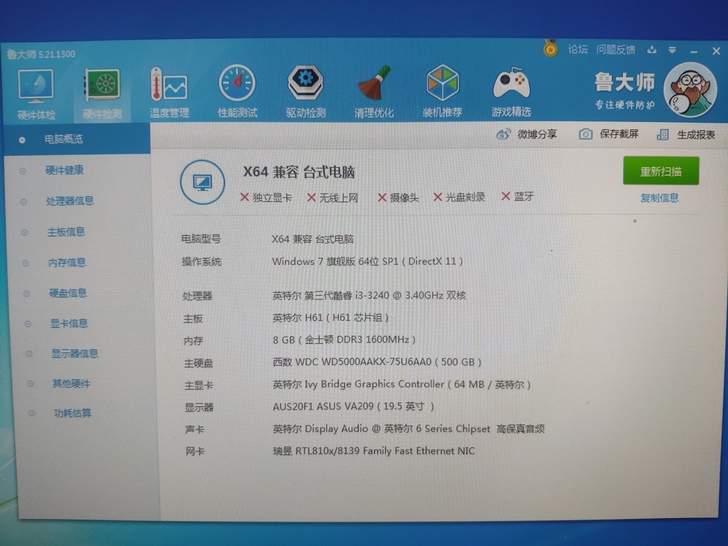Click the 鲁大师 mascot avatar
The height and width of the screenshot is (546, 728).
[x=690, y=90]
